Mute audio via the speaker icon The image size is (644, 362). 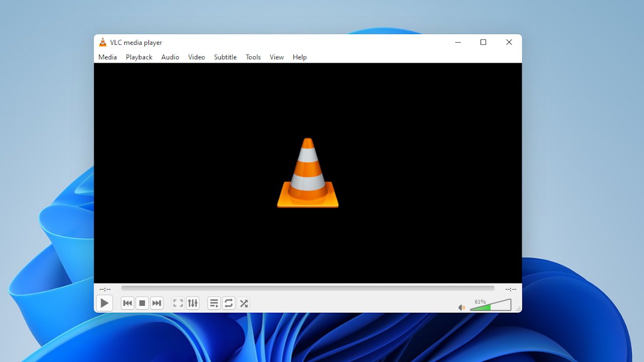click(461, 307)
